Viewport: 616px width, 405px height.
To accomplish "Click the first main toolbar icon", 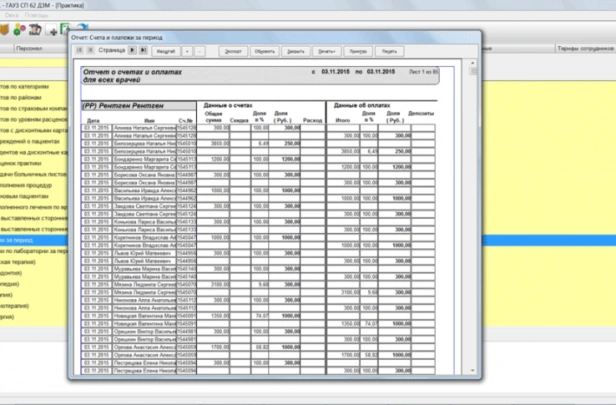I will 6,30.
